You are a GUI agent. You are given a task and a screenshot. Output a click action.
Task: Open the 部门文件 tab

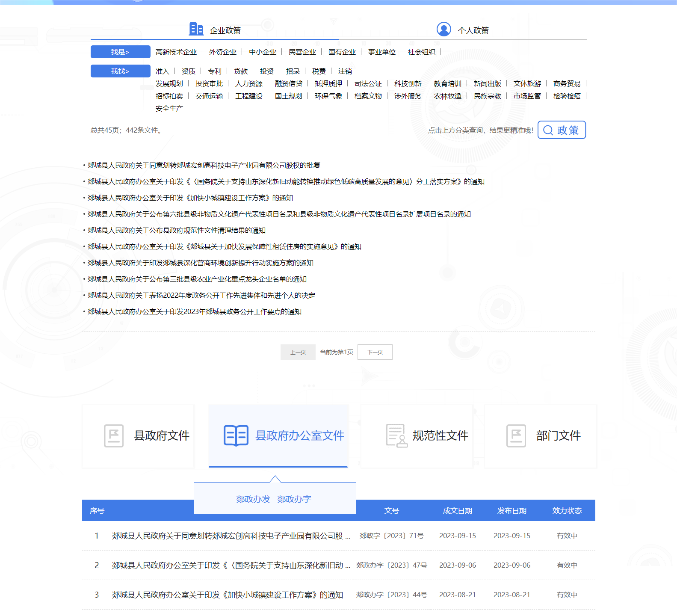click(541, 436)
